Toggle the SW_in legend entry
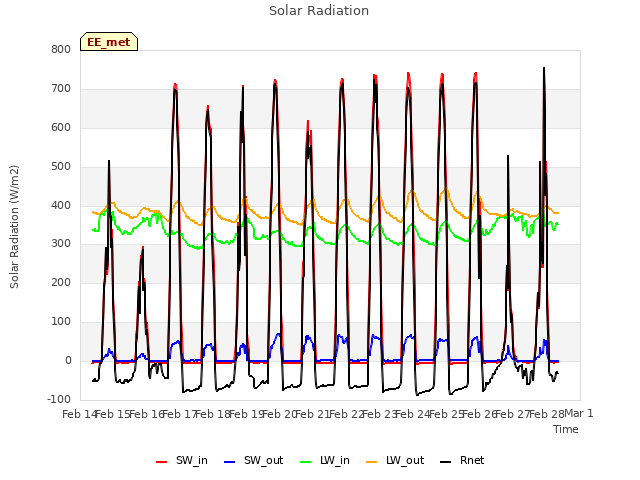The width and height of the screenshot is (640, 480). pos(182,460)
